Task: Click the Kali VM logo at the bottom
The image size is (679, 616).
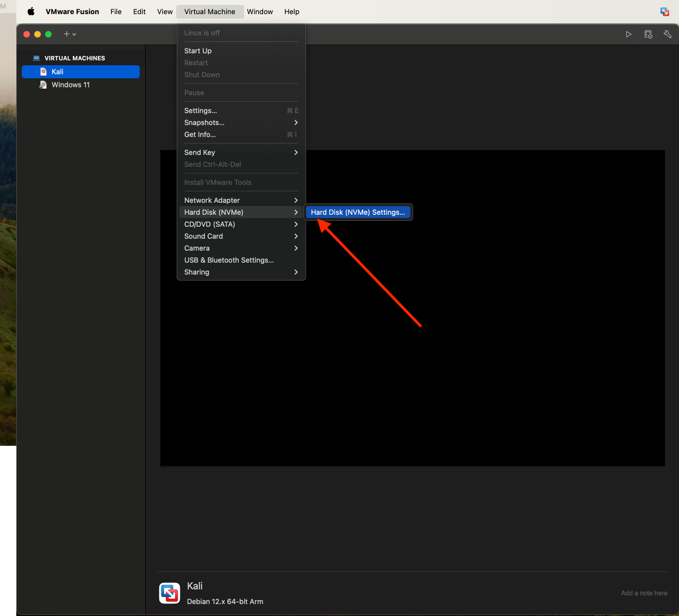Action: [x=170, y=593]
